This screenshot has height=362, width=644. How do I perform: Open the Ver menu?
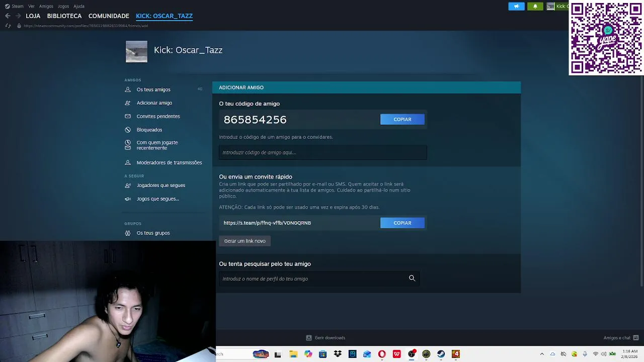[31, 6]
